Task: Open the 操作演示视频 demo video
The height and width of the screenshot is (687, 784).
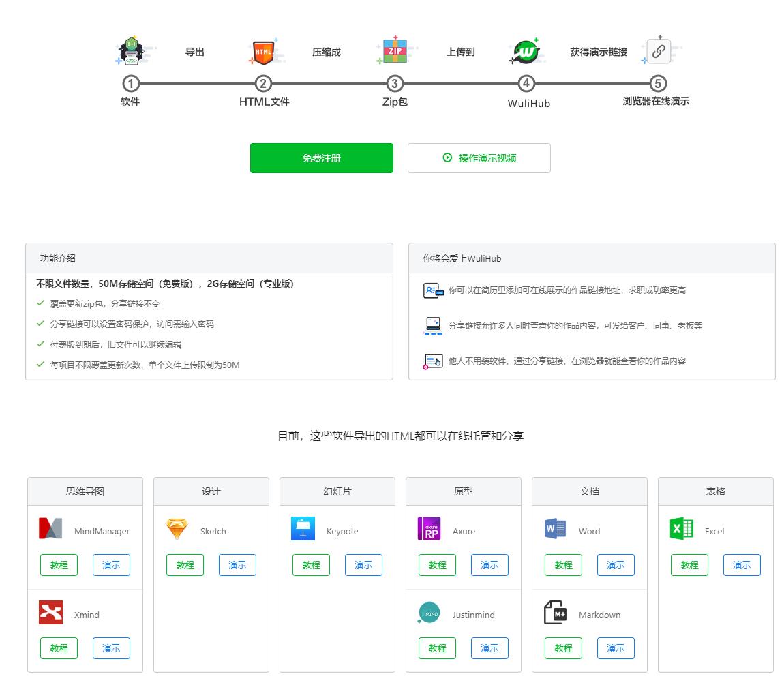Action: tap(479, 158)
